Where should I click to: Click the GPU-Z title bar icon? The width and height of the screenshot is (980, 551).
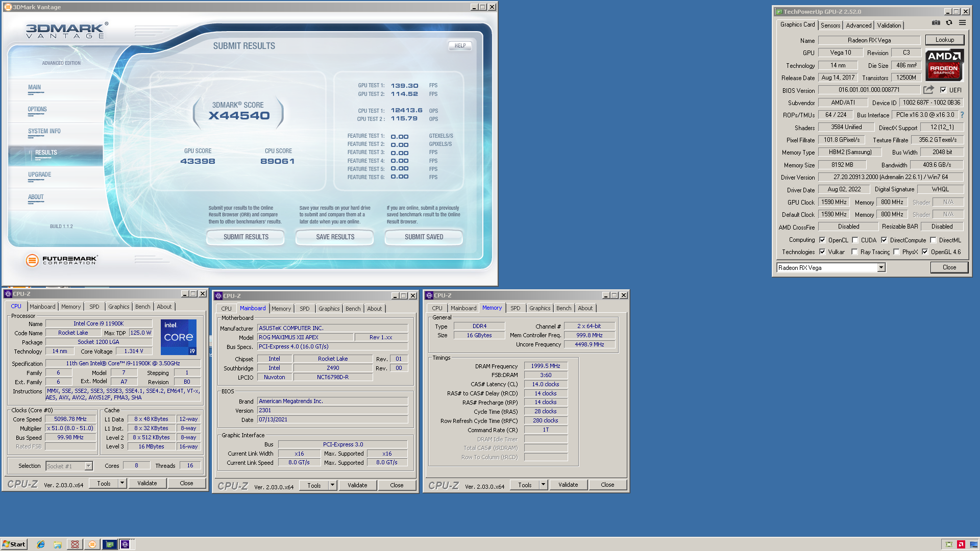(x=779, y=12)
